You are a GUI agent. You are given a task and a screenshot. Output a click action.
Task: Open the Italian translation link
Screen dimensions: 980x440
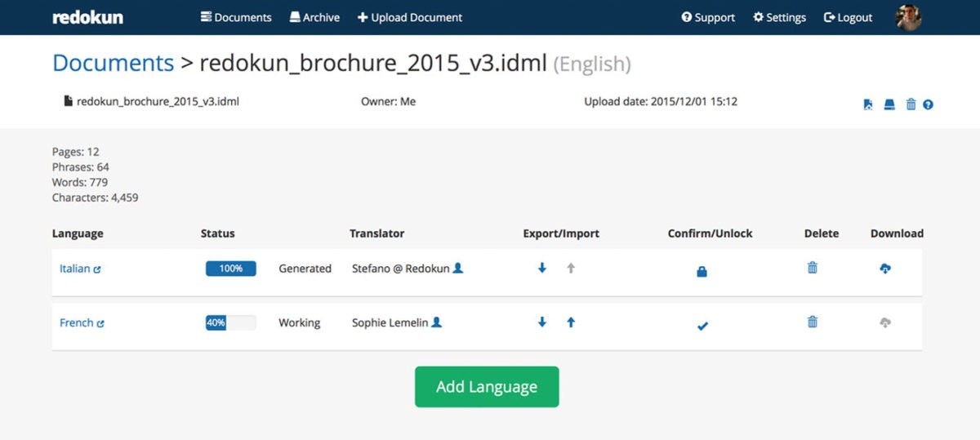click(80, 269)
